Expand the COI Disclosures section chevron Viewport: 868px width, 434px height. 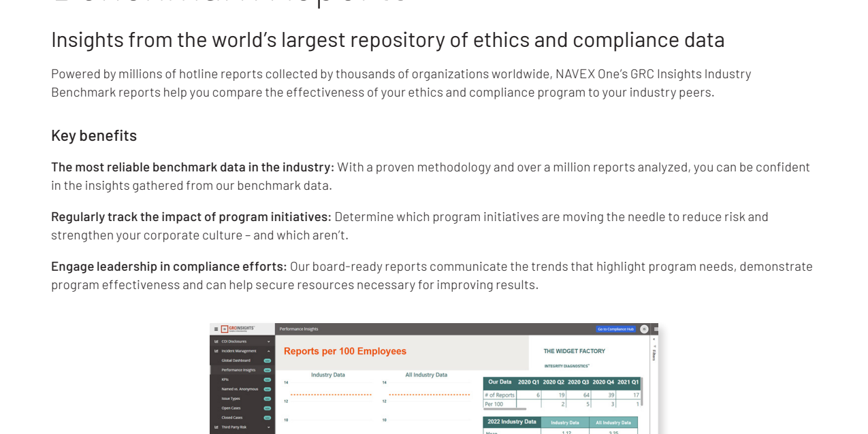[268, 341]
